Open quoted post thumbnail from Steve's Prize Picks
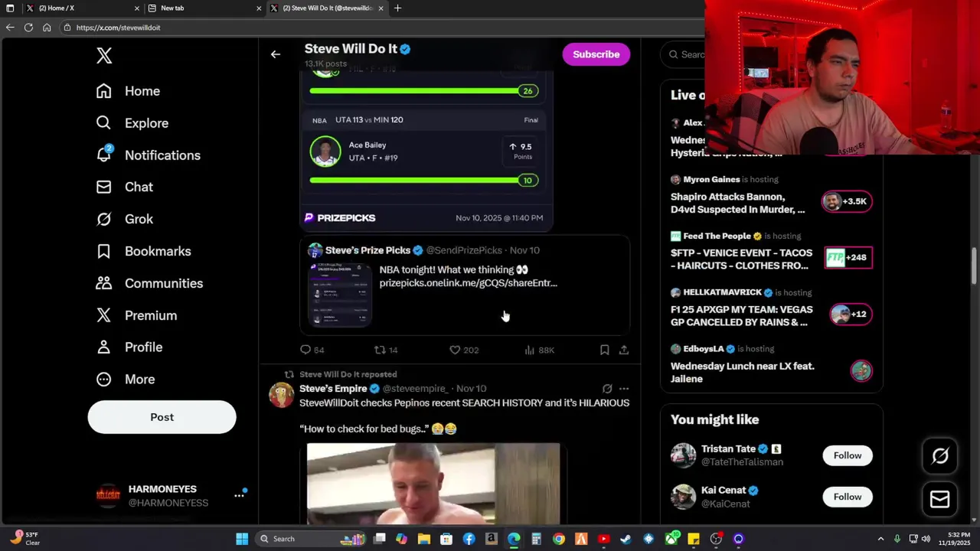980x551 pixels. [x=340, y=295]
